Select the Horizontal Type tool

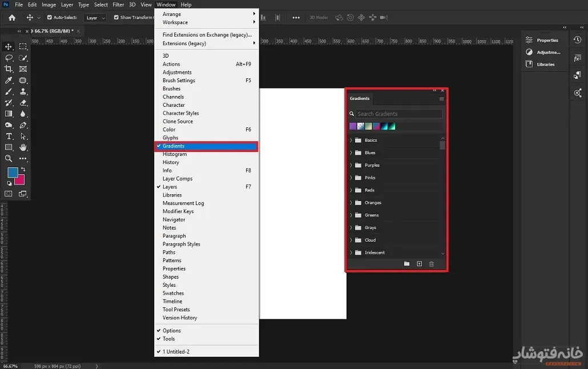[x=9, y=137]
